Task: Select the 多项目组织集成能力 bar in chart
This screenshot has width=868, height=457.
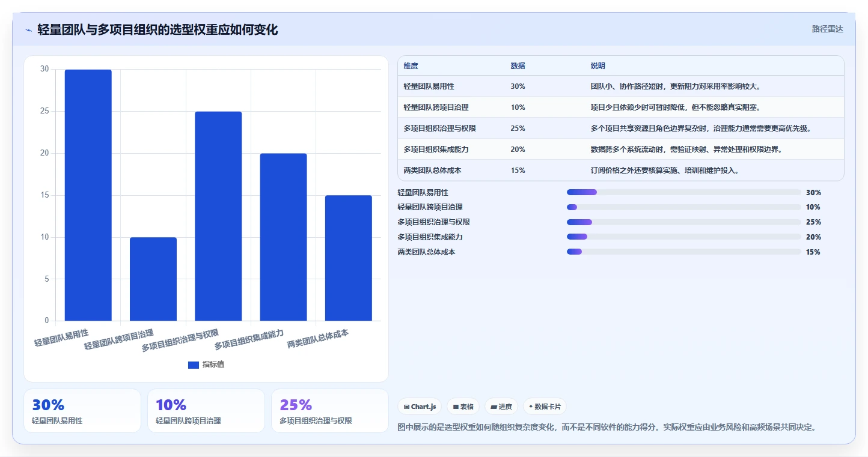Action: (x=283, y=237)
